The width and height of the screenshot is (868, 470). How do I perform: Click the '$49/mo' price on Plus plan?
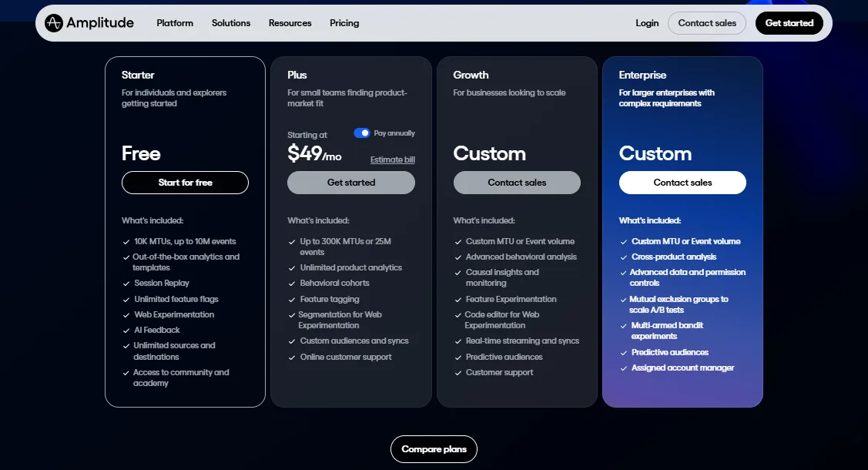pos(314,153)
